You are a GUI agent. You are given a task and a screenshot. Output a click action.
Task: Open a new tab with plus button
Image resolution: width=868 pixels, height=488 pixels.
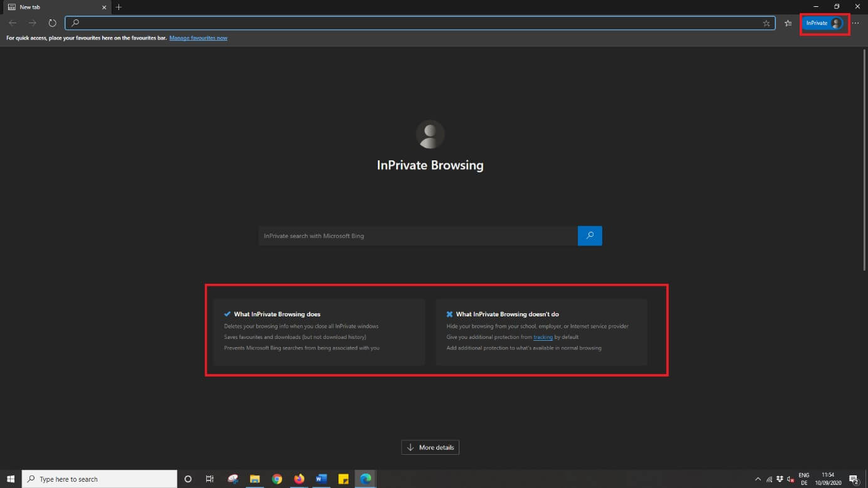coord(118,8)
